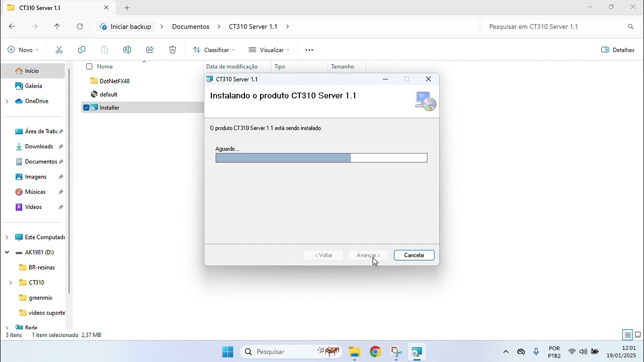The image size is (644, 362).
Task: Open the Início item in sidebar
Action: (x=33, y=71)
